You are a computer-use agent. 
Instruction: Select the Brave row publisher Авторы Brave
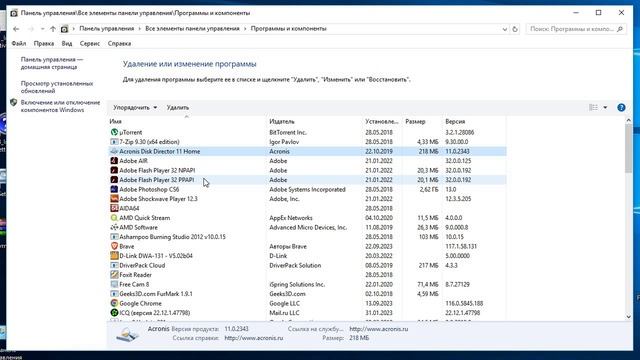pyautogui.click(x=288, y=247)
